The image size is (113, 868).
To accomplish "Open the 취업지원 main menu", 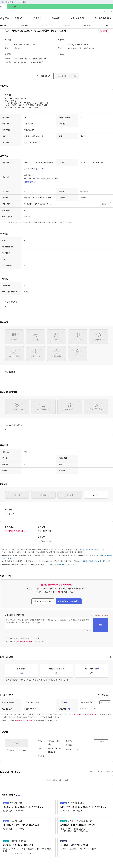I will (37, 18).
